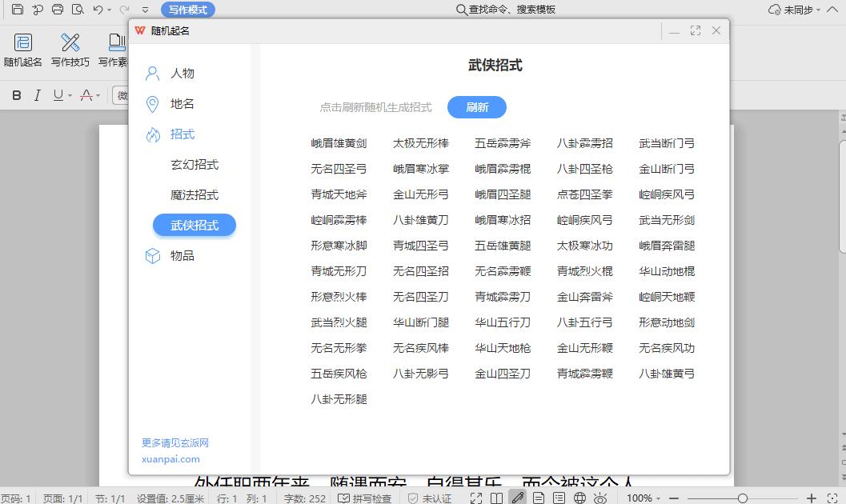Click the Save icon in the quick access toolbar
846x504 pixels.
17,10
